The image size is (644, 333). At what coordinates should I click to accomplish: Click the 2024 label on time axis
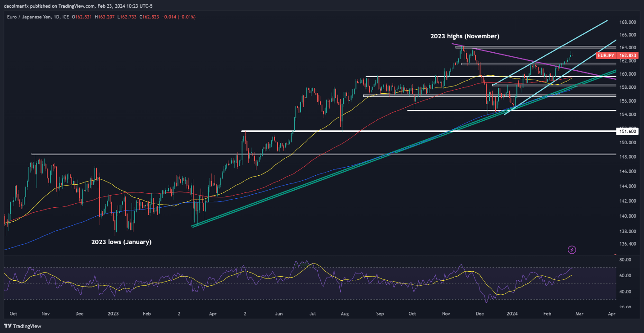(512, 313)
